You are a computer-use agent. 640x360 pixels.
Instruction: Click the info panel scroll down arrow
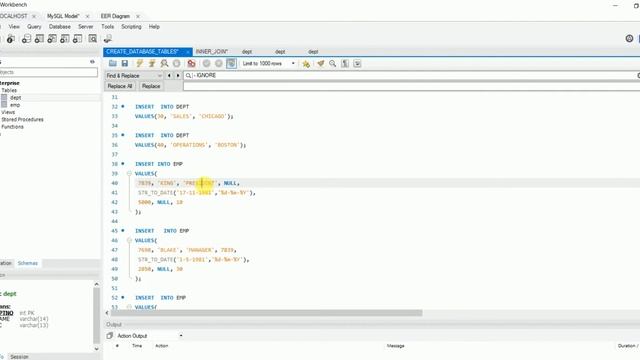[x=96, y=349]
